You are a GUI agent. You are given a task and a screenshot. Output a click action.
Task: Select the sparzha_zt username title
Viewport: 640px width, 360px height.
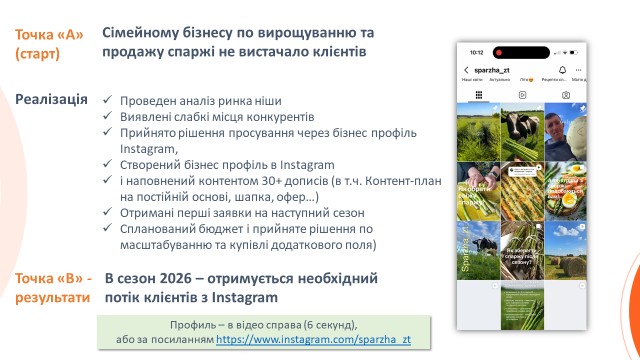[x=492, y=70]
